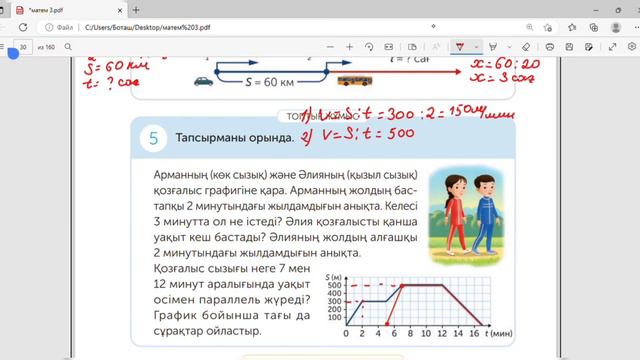Add this page to favorites
The height and width of the screenshot is (360, 640).
point(548,27)
